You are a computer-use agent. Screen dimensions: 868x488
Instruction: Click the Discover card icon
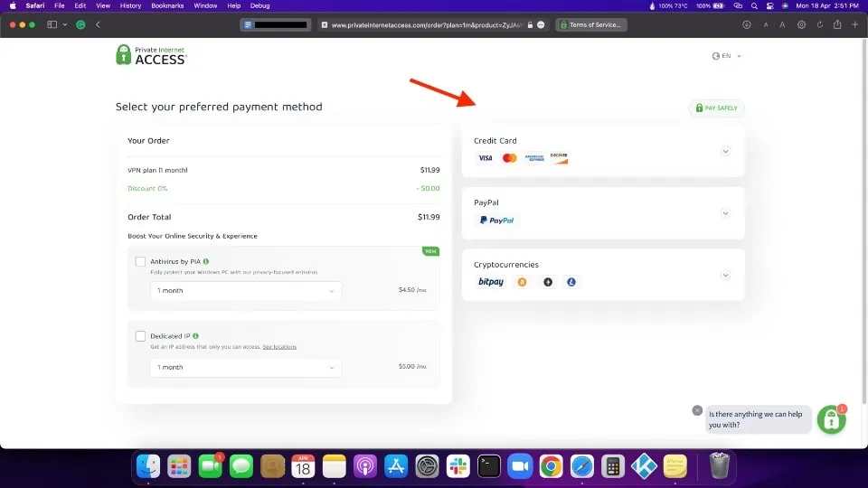click(559, 158)
